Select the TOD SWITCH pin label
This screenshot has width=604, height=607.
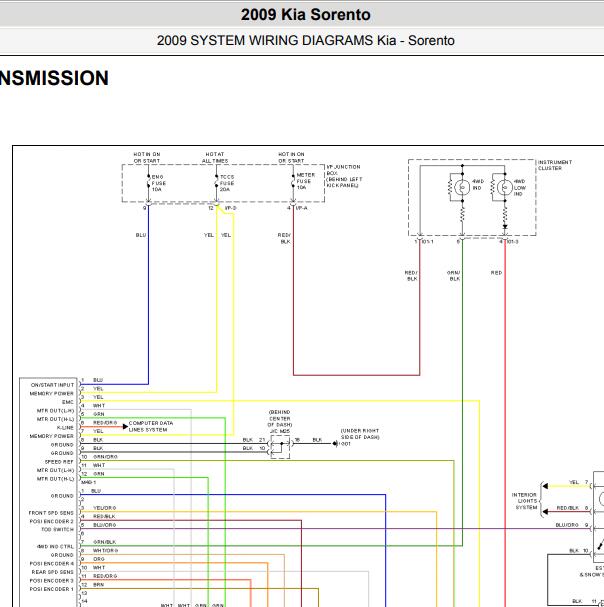click(58, 530)
